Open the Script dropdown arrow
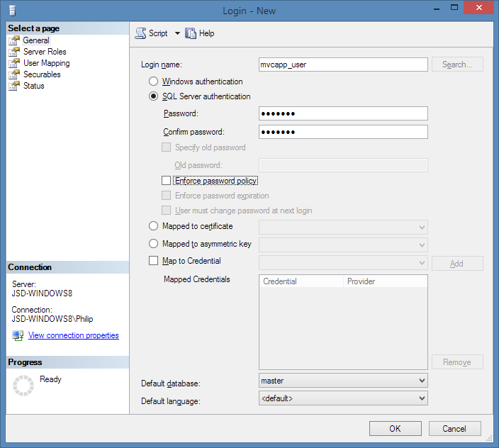This screenshot has height=448, width=499. point(177,33)
